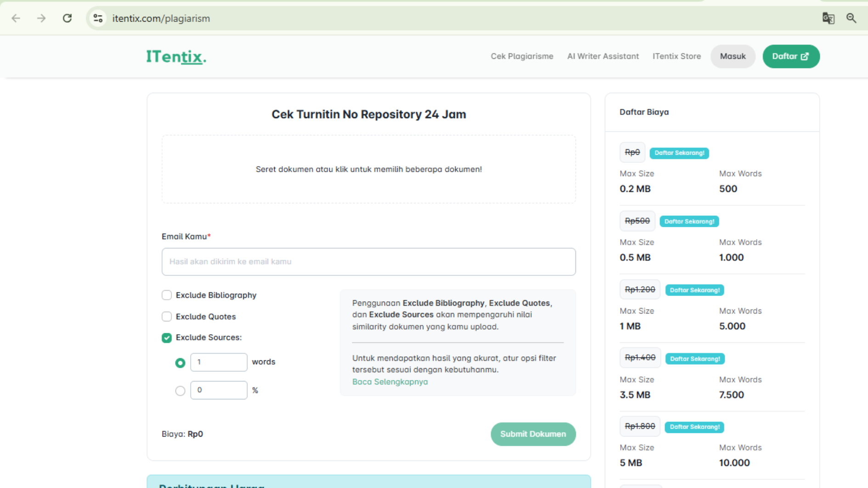The image size is (868, 488).
Task: Select the percentage radio option
Action: (x=180, y=391)
